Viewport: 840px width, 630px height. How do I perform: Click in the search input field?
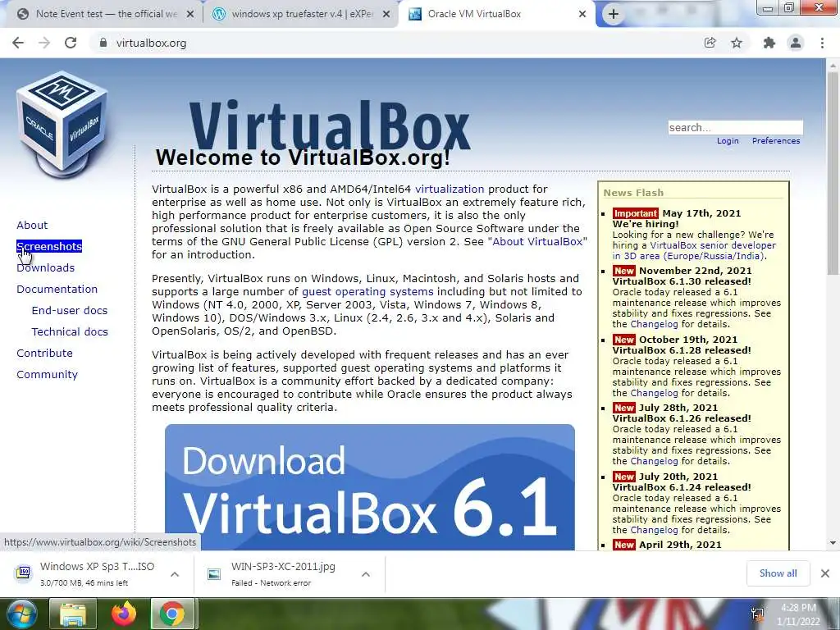pos(735,127)
